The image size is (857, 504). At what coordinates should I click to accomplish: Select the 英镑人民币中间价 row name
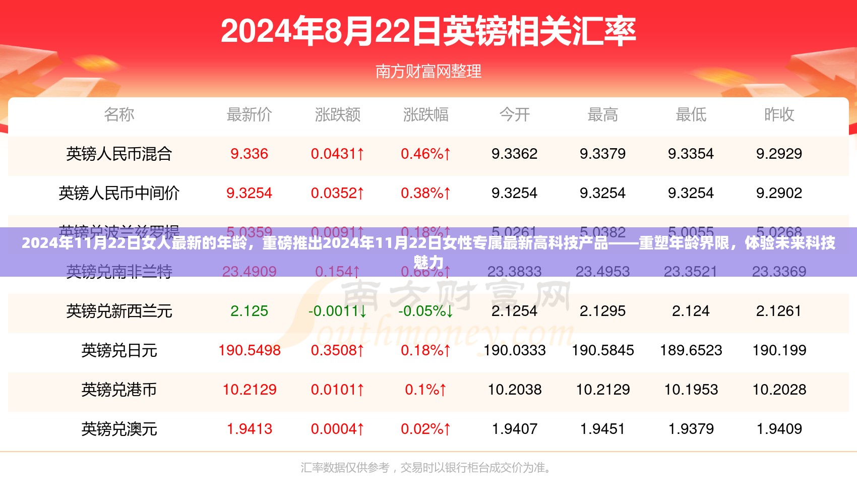(x=119, y=193)
